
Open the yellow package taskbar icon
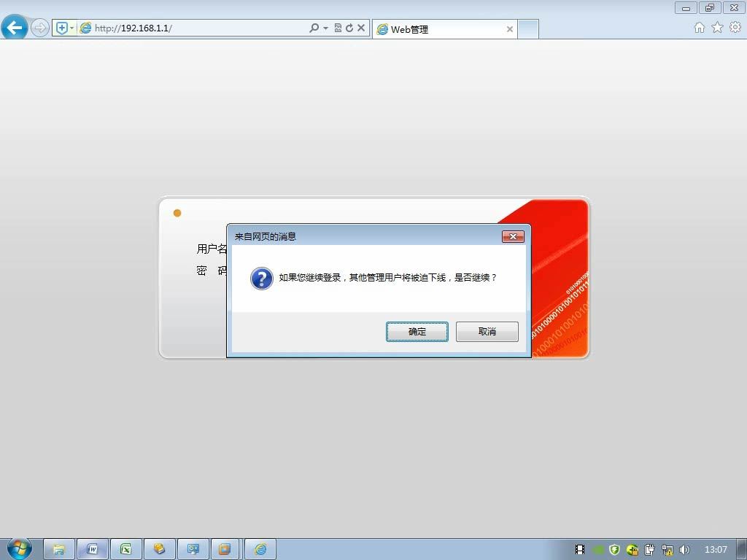[159, 550]
